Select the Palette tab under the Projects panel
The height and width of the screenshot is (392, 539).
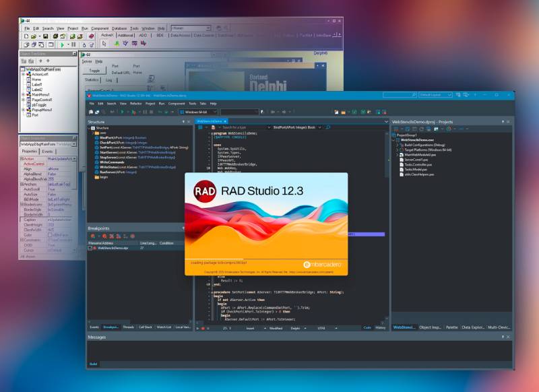coord(451,327)
